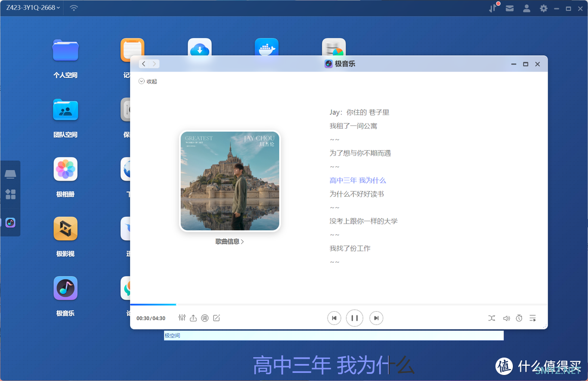The height and width of the screenshot is (381, 588).
Task: Select the highlighted lyric 高中三年 我为什么
Action: [358, 180]
